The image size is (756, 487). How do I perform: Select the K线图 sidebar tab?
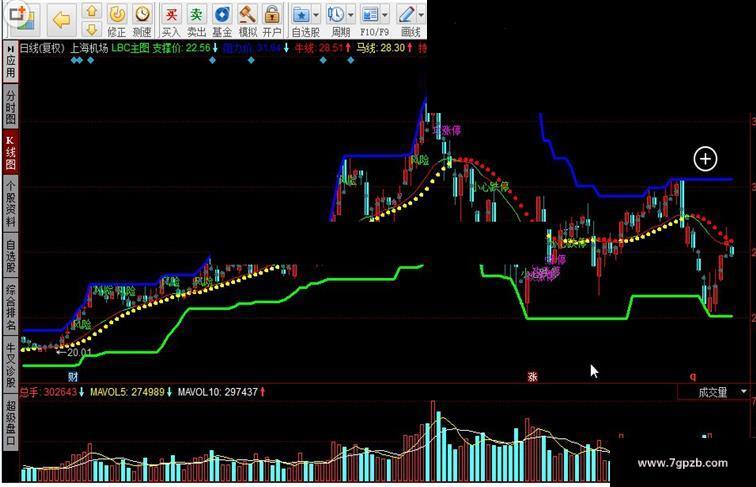point(11,152)
